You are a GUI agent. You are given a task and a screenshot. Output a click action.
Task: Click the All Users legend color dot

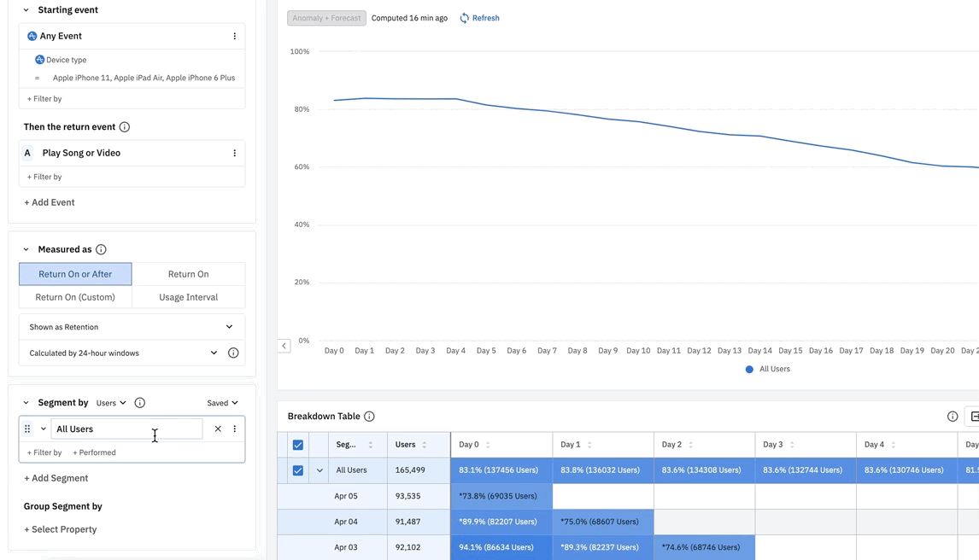tap(749, 370)
